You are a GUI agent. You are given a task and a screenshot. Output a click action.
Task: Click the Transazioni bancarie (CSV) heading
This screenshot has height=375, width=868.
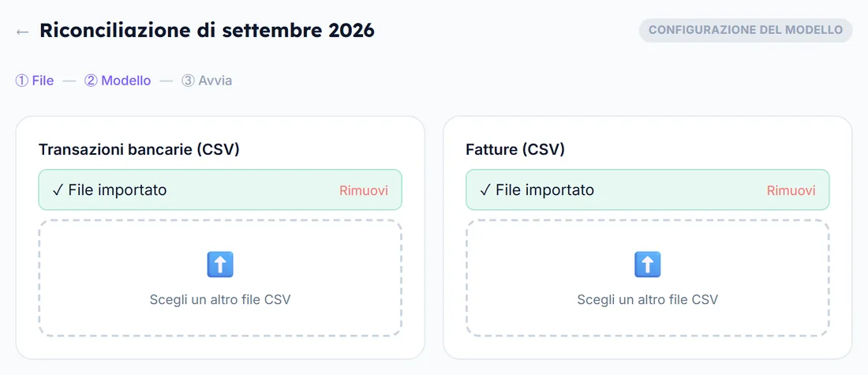click(139, 149)
